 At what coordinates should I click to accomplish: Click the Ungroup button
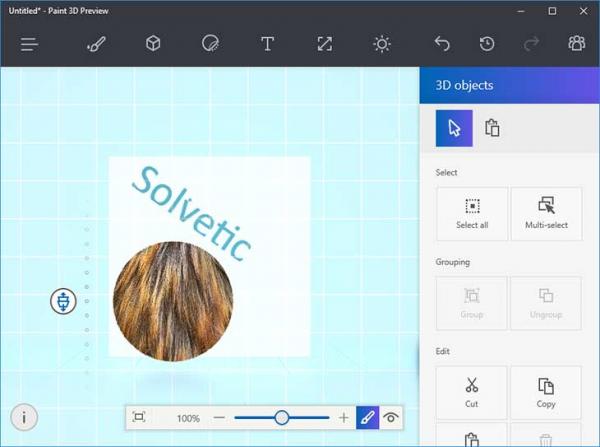pos(546,303)
